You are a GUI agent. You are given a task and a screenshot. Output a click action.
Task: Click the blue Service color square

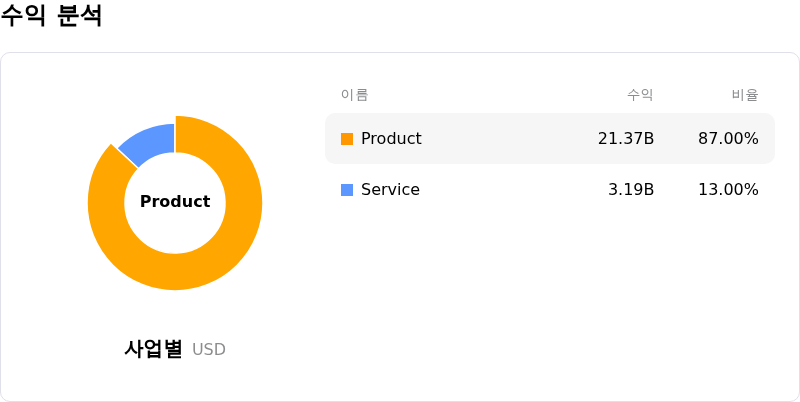click(347, 190)
